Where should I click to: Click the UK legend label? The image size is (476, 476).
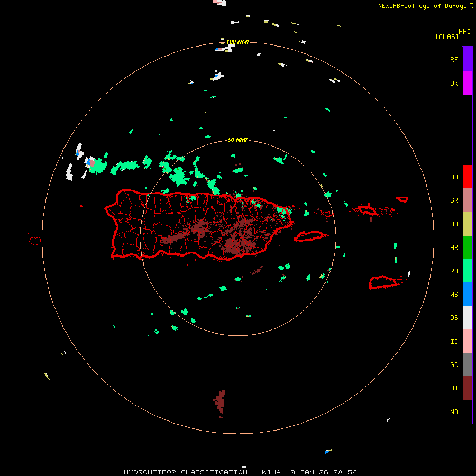[454, 84]
